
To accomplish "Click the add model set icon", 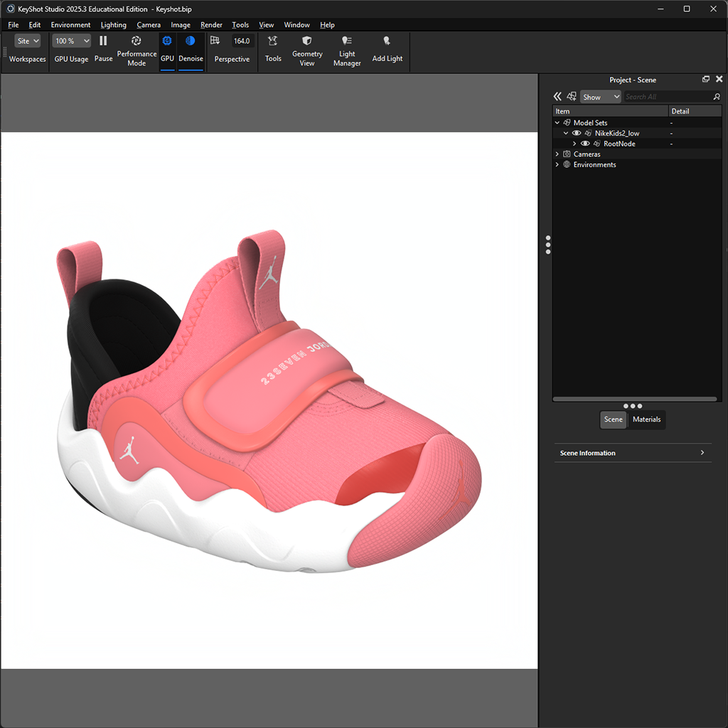I will pyautogui.click(x=572, y=97).
